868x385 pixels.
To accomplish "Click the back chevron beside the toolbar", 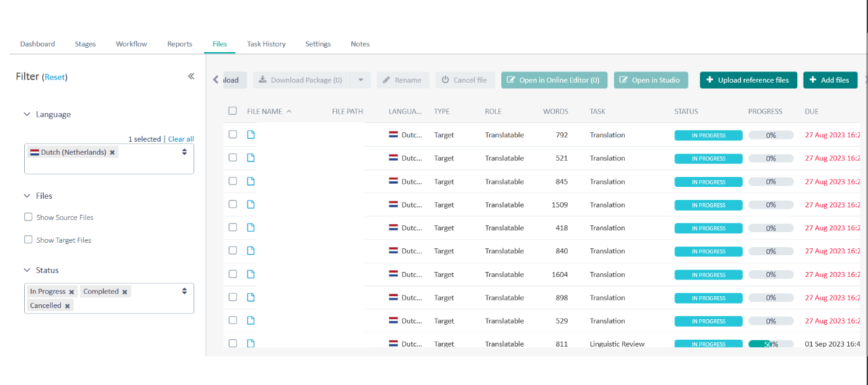I will pyautogui.click(x=214, y=79).
